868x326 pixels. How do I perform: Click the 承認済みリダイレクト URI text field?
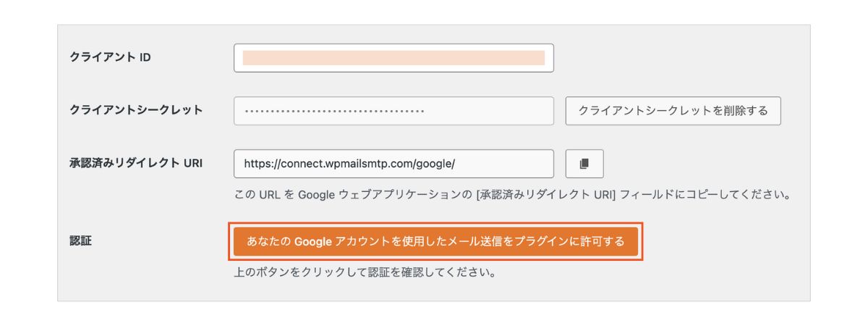[393, 164]
